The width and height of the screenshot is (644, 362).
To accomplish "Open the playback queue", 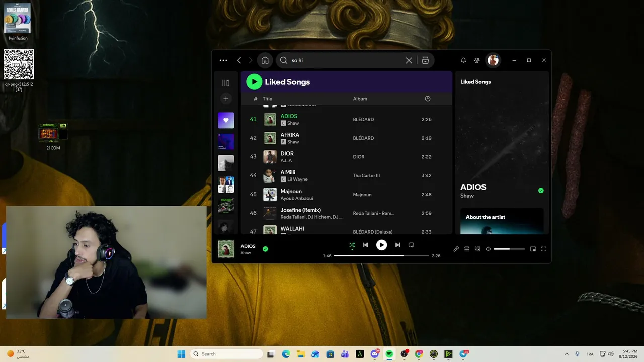I will [x=467, y=249].
